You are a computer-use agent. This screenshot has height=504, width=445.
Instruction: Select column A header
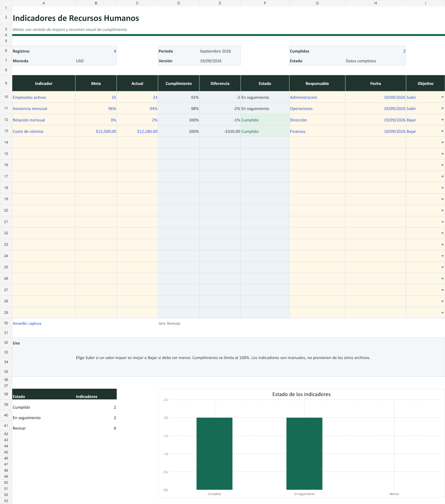pos(44,3)
